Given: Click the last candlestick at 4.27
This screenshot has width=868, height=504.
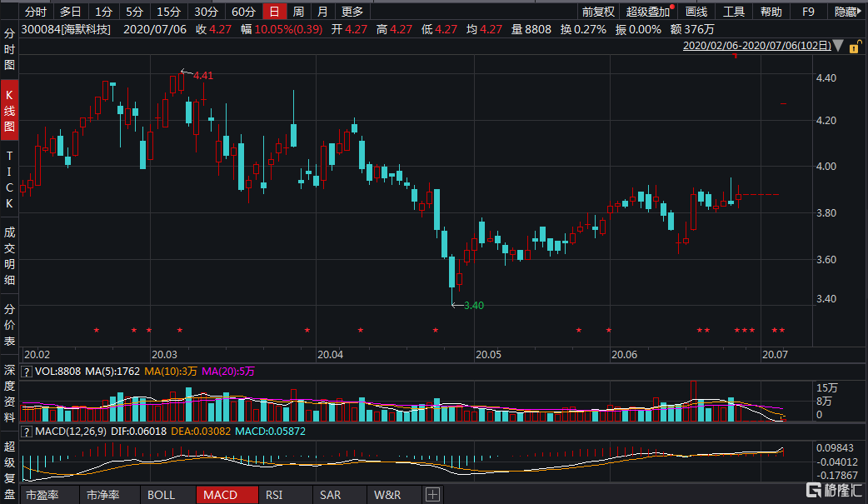Looking at the screenshot, I should pos(783,103).
